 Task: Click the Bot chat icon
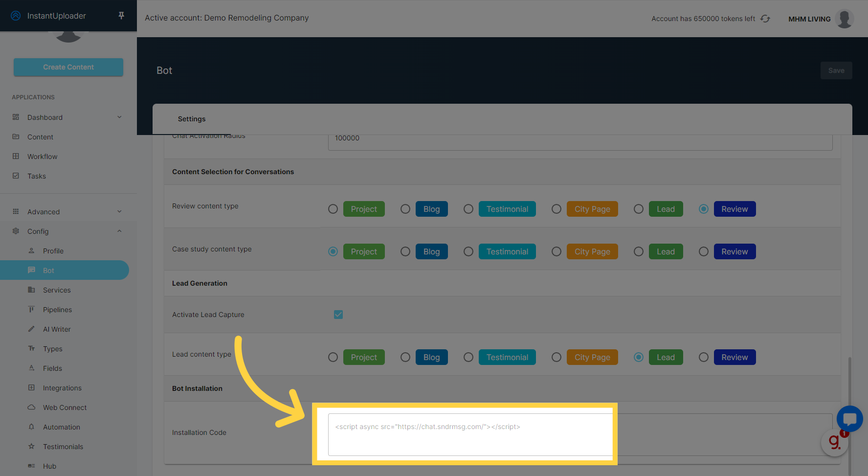(31, 271)
